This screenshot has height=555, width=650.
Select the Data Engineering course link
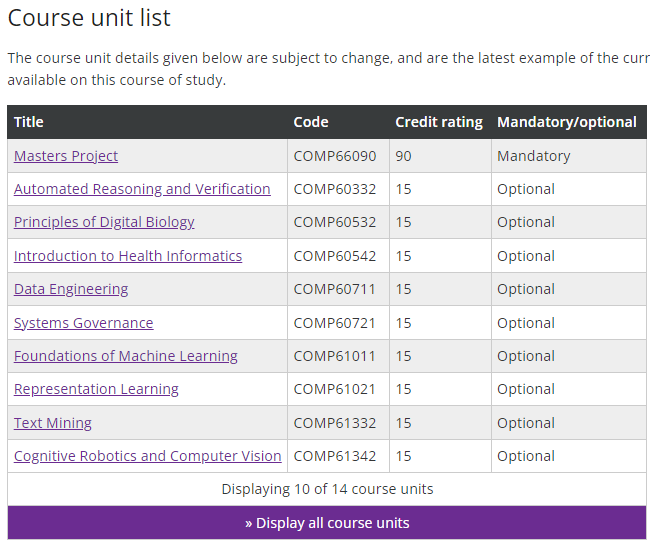click(x=71, y=289)
